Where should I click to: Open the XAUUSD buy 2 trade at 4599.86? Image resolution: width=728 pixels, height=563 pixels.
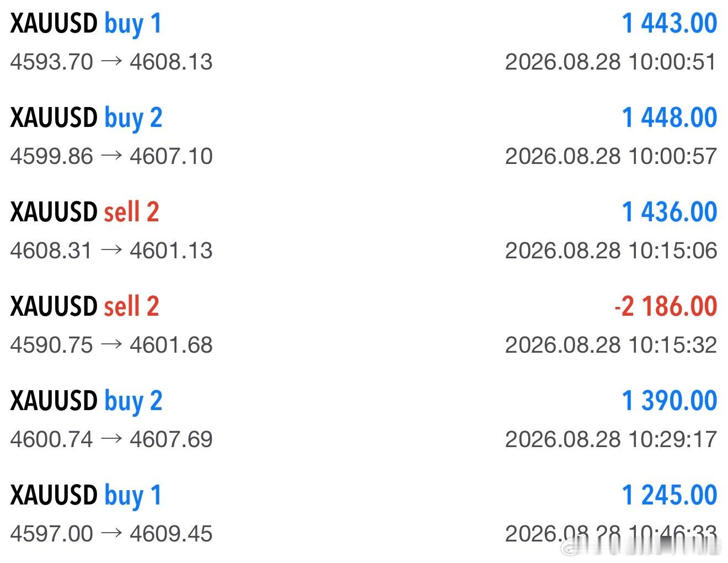coord(364,136)
